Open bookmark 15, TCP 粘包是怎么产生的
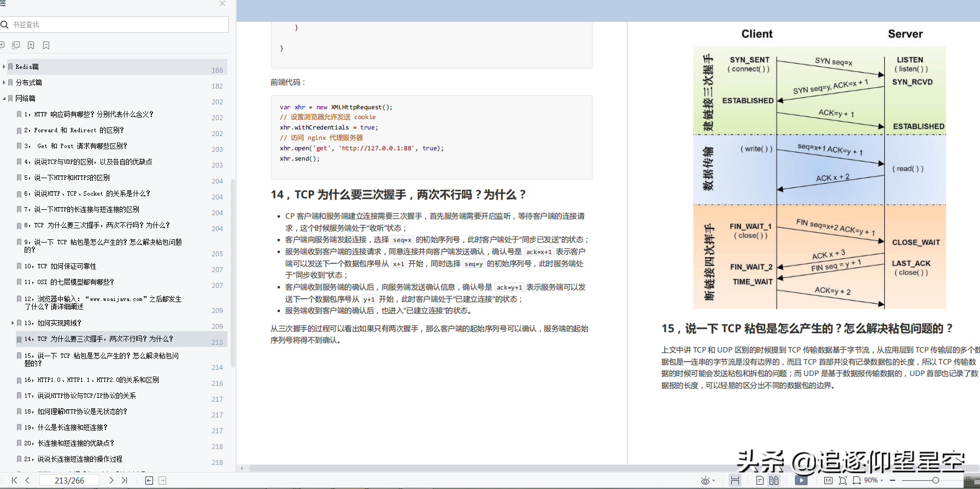Image resolution: width=980 pixels, height=489 pixels. pyautogui.click(x=101, y=359)
